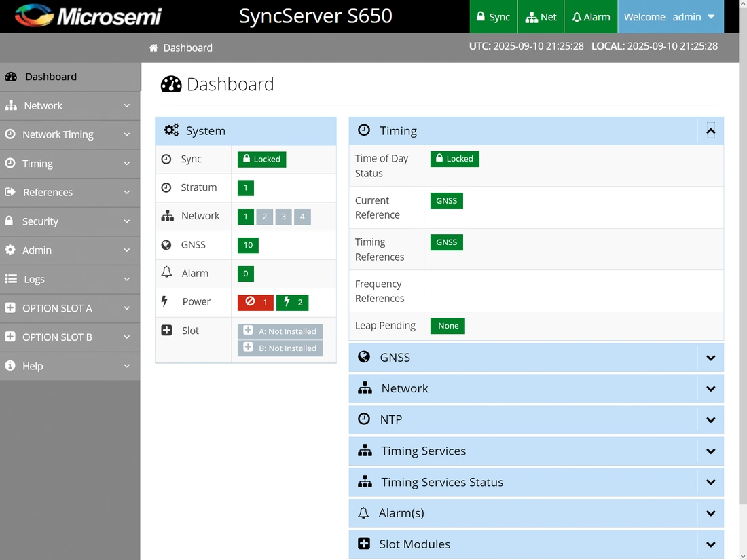Screen dimensions: 747x560
Task: Click the green network port 1 badge
Action: coord(245,217)
